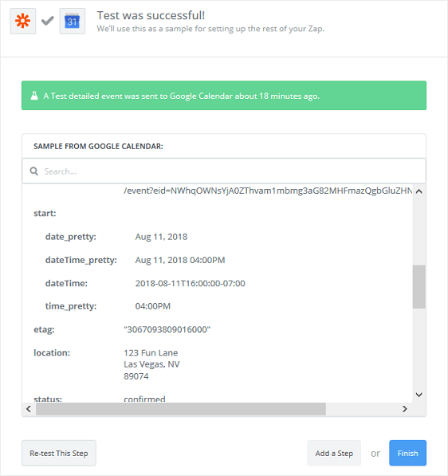Click the green test event sent banner
Viewport: 448px width, 476px height.
[224, 96]
